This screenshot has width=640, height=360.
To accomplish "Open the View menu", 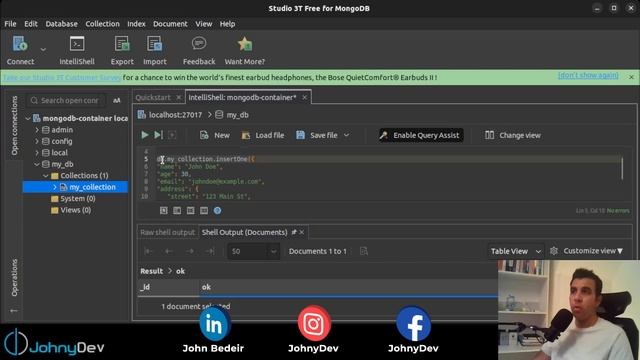I will coord(203,24).
